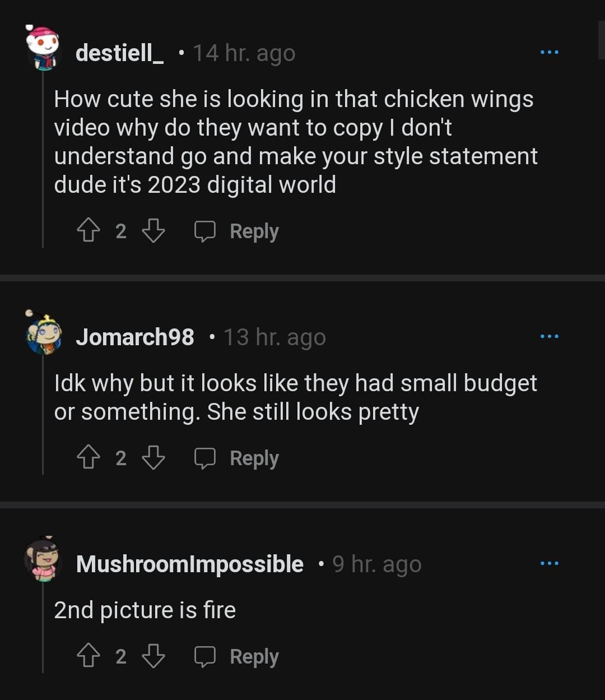Show more options for MushroomImpossible's comment

coord(549,563)
